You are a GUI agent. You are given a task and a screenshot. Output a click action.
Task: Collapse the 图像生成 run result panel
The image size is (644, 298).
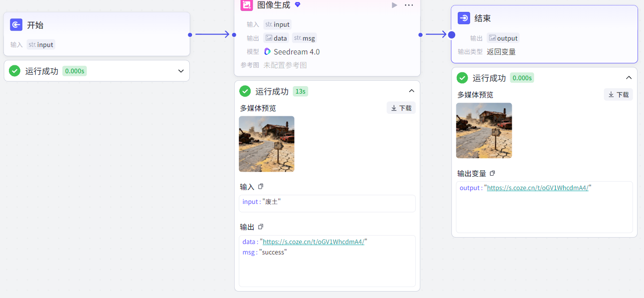click(x=411, y=91)
